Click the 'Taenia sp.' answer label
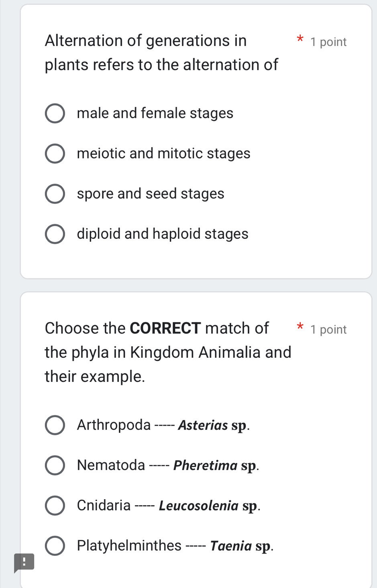The width and height of the screenshot is (377, 588). 242,546
